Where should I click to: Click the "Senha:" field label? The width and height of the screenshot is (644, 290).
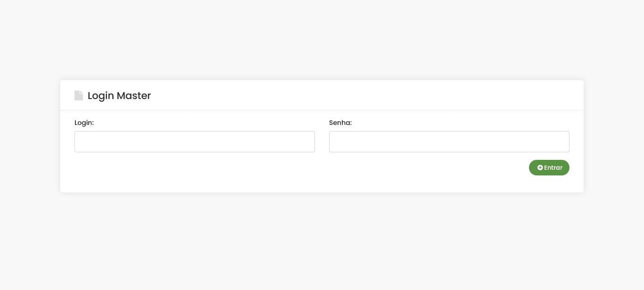[340, 123]
